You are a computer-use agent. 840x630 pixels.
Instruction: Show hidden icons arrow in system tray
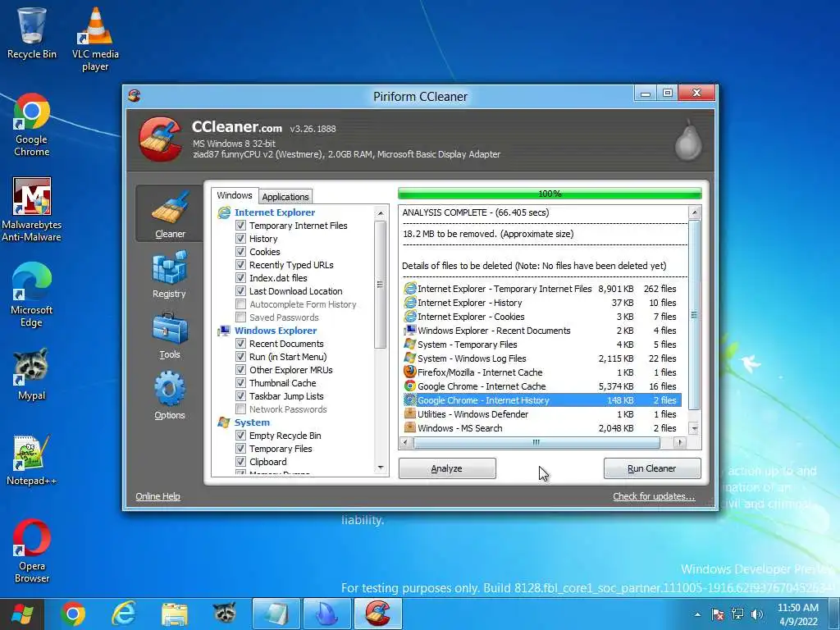pyautogui.click(x=697, y=614)
